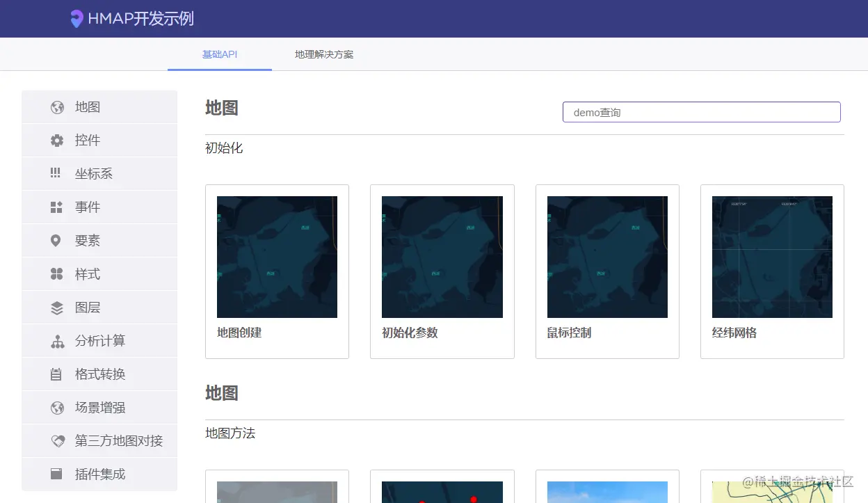Screen dimensions: 868x503
Task: Click the clover icon beside 样式
Action: 57,274
